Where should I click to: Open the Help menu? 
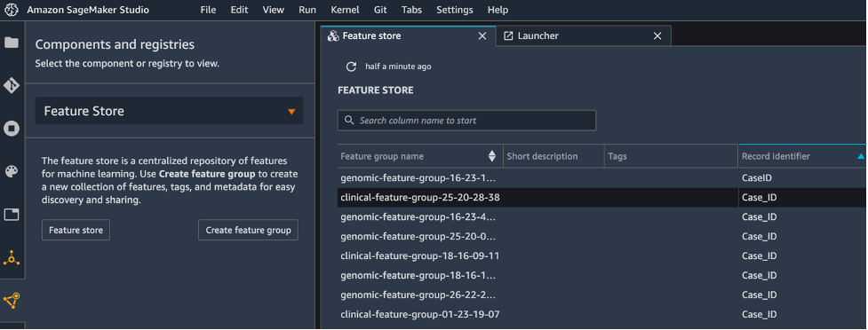pos(498,10)
